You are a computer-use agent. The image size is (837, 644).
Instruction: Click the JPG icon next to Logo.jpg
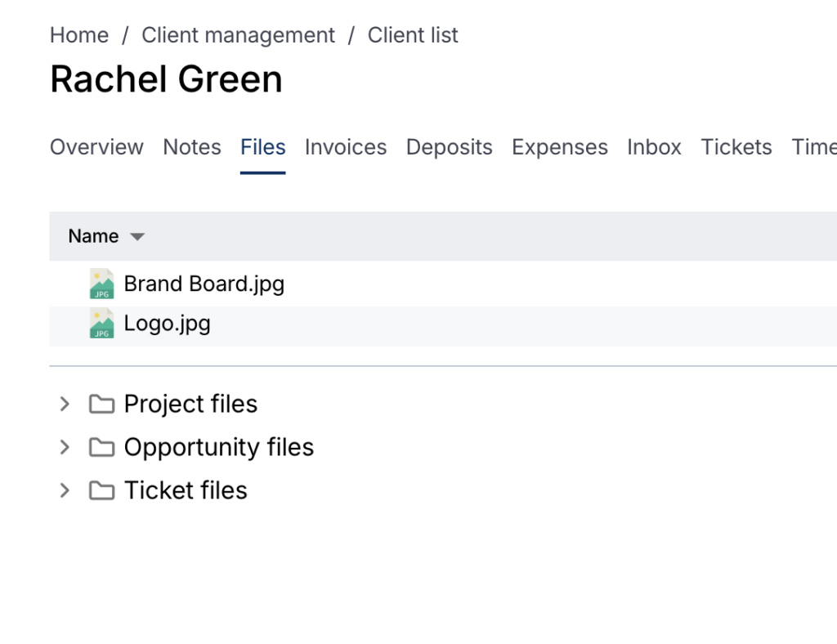[x=101, y=323]
